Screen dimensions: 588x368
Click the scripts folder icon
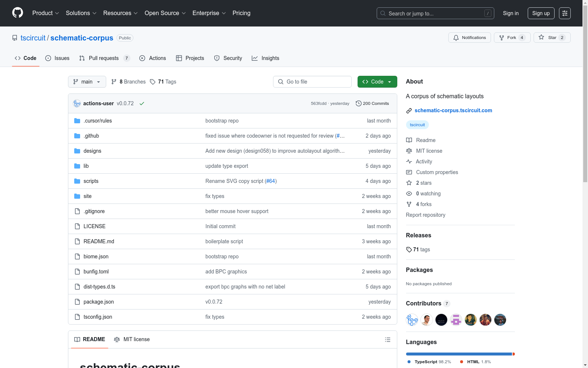click(x=77, y=181)
